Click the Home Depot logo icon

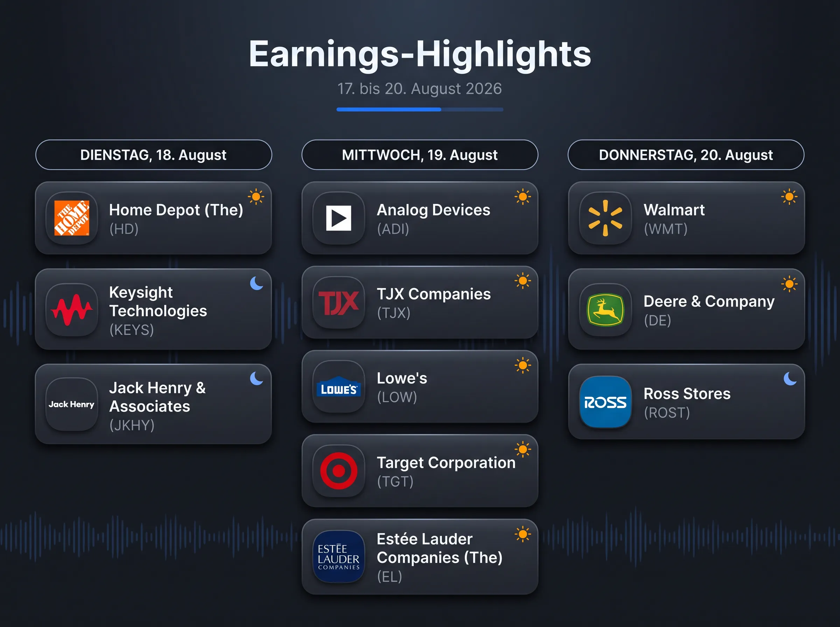72,218
